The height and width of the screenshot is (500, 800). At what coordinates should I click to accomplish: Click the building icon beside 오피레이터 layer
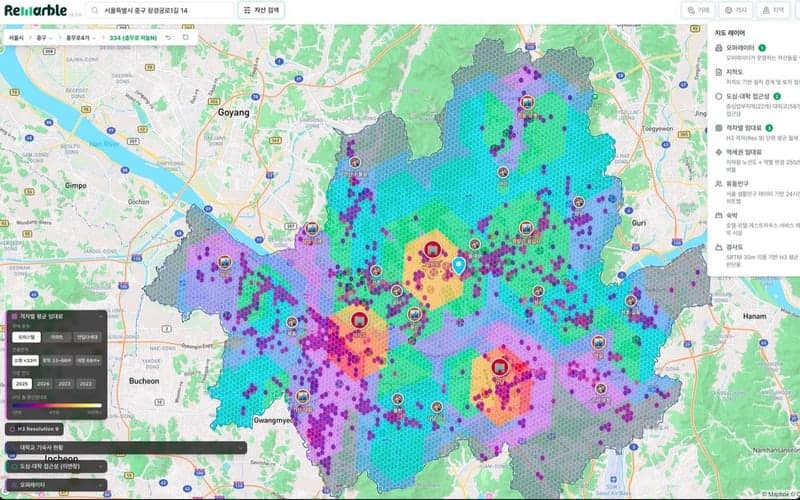pyautogui.click(x=719, y=48)
